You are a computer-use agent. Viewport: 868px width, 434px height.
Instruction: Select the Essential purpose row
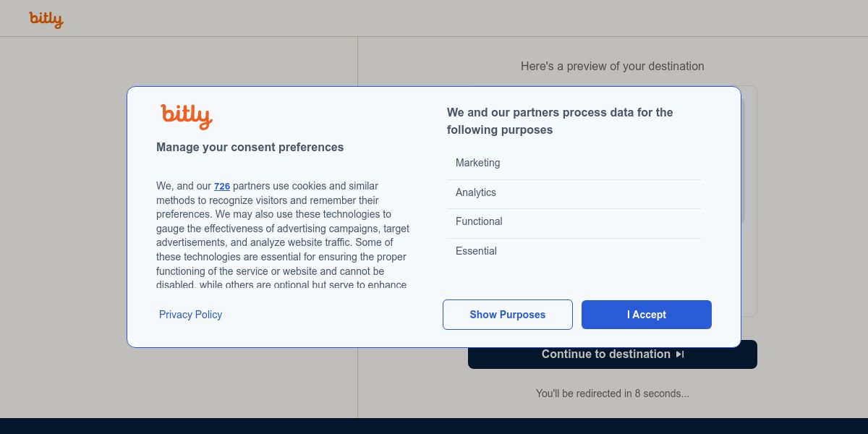coord(574,252)
